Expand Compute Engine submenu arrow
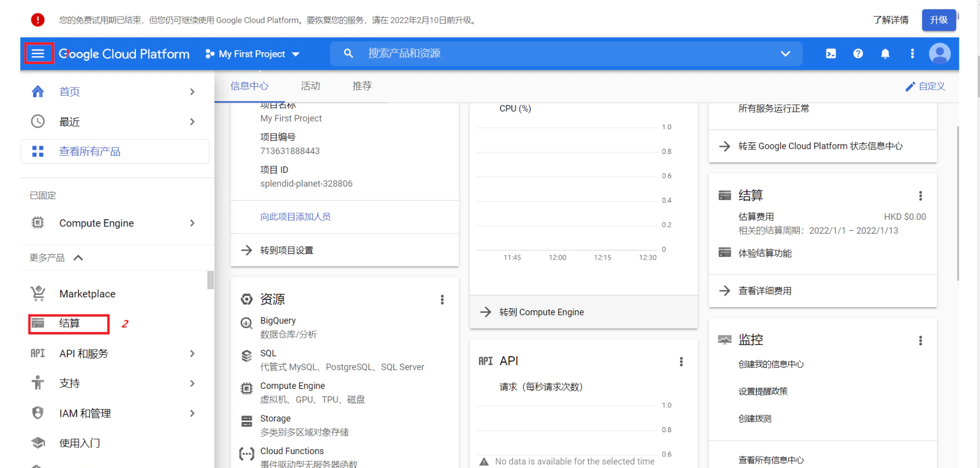980x468 pixels. click(x=192, y=223)
